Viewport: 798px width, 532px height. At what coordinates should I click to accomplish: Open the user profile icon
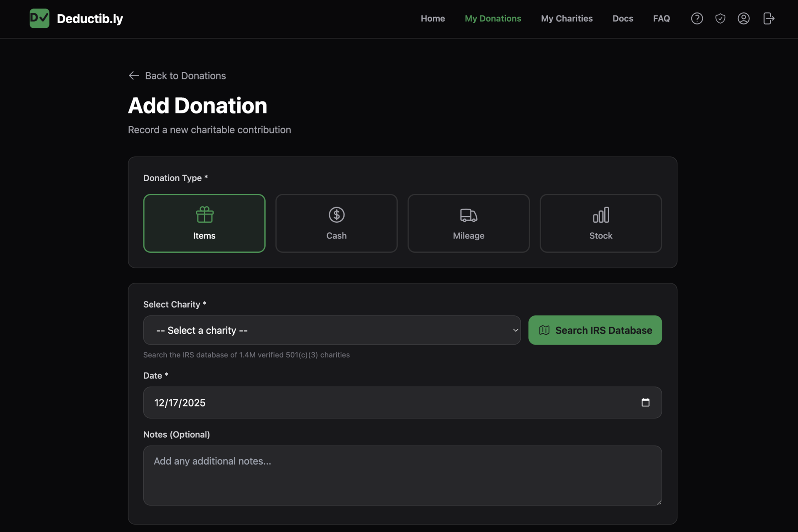pyautogui.click(x=744, y=18)
